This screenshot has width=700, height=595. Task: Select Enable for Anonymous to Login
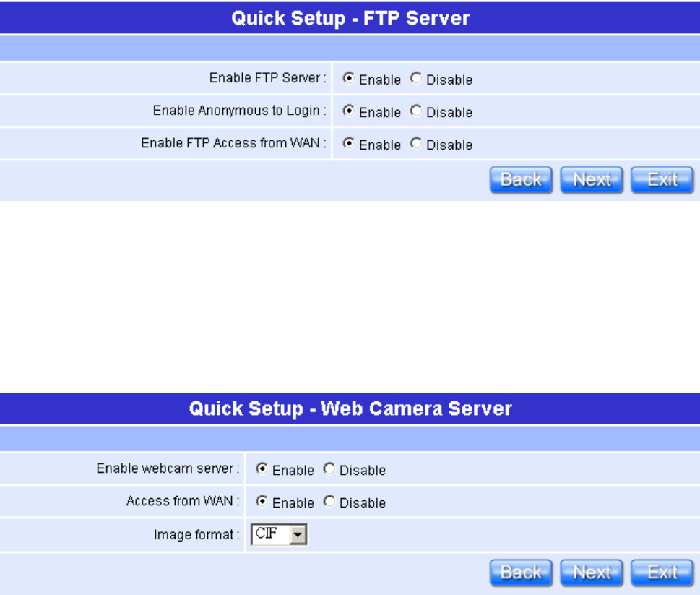coord(349,111)
